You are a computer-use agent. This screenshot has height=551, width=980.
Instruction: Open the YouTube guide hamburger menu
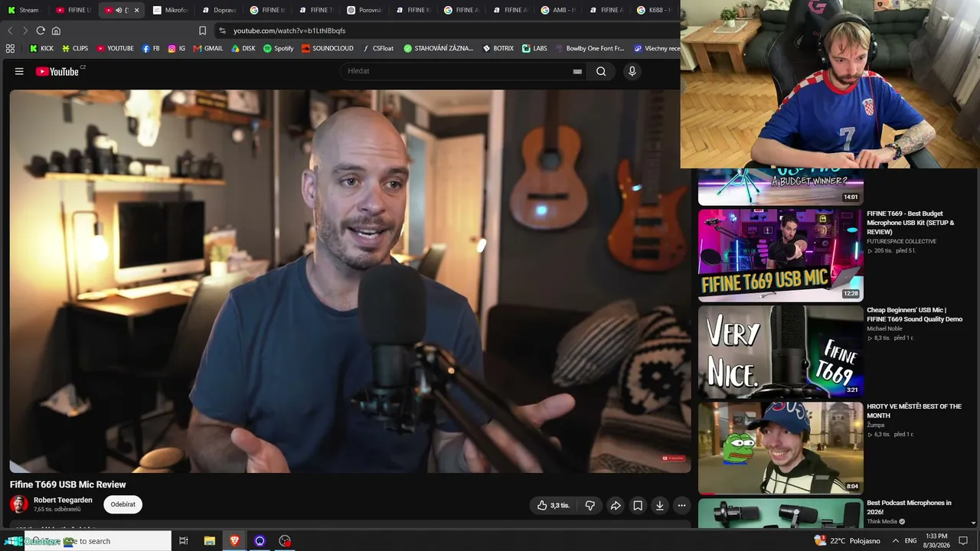19,71
